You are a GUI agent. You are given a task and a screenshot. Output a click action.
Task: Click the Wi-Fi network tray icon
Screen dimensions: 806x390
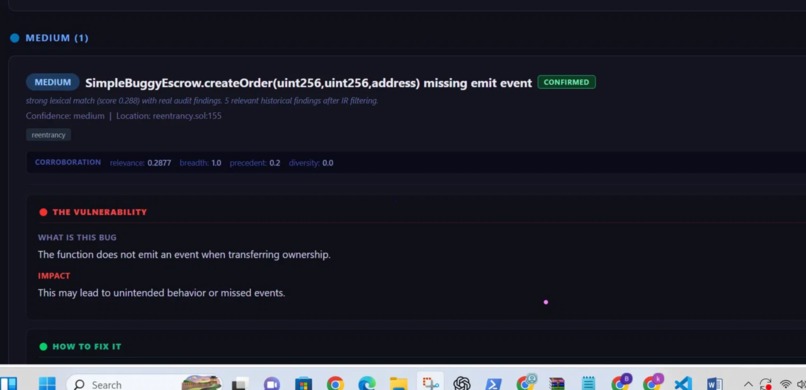pyautogui.click(x=785, y=384)
